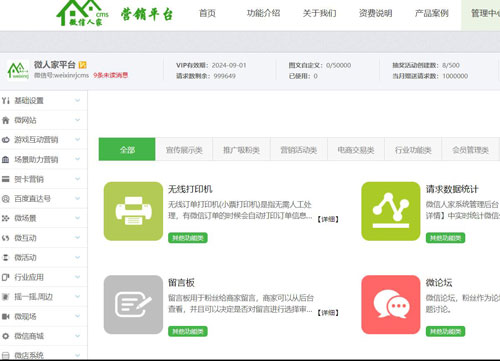The height and width of the screenshot is (361, 500).
Task: Open 关于我们 in the top navigation
Action: click(319, 13)
